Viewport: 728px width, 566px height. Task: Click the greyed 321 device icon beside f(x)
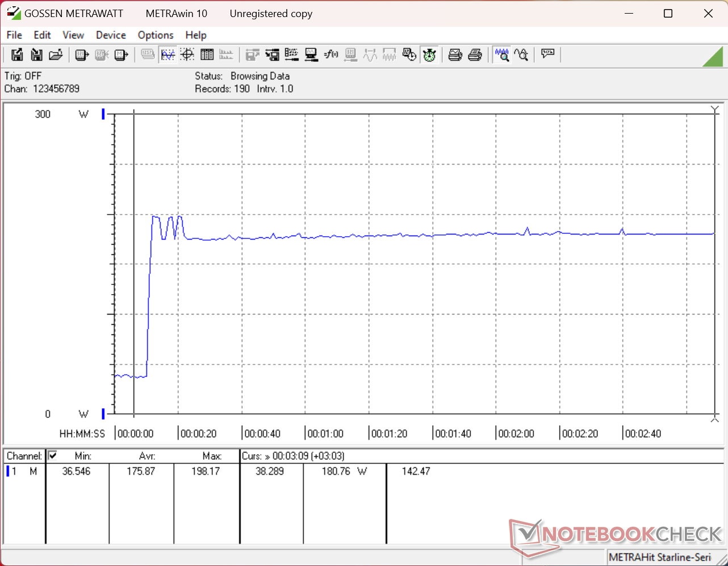350,54
